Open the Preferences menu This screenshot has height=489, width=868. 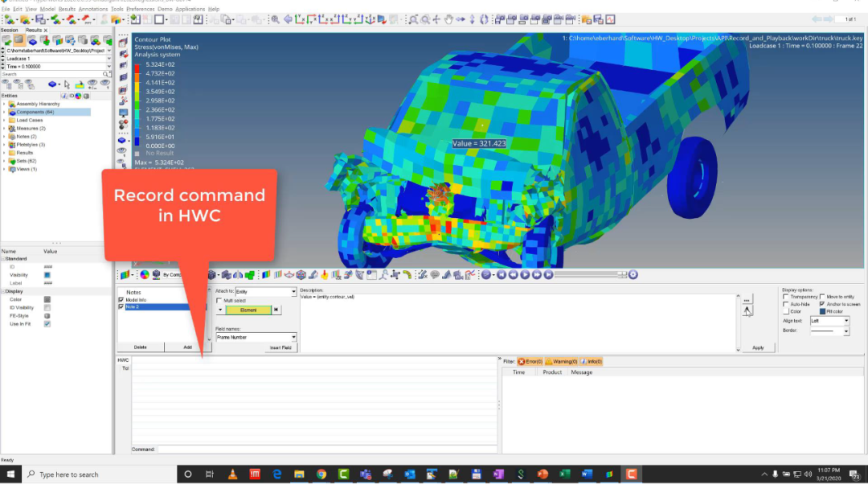click(141, 9)
